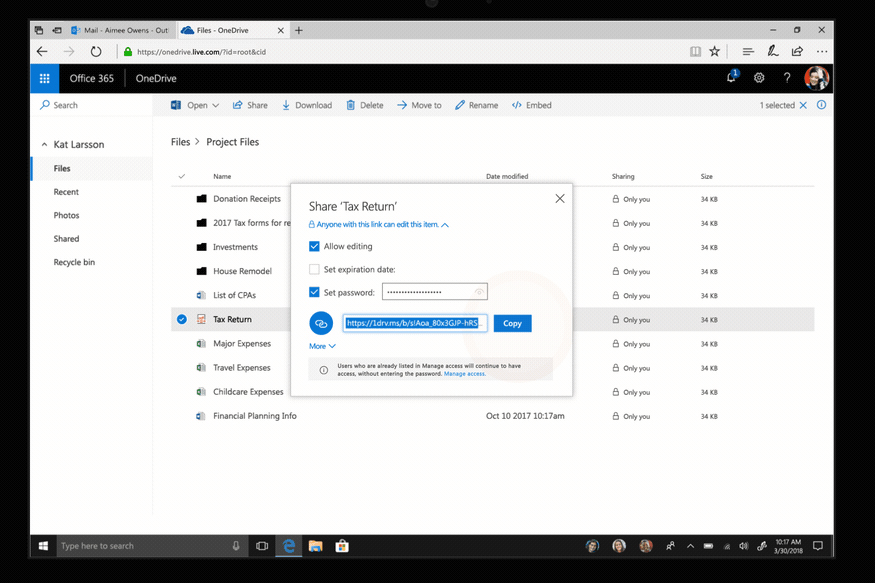This screenshot has height=583, width=875.
Task: Click the Copy button
Action: (x=512, y=323)
